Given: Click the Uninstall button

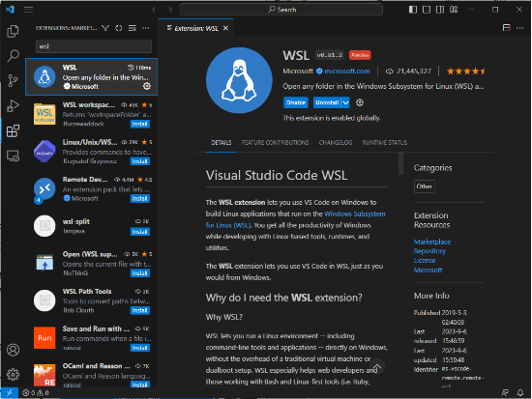Looking at the screenshot, I should (x=327, y=102).
